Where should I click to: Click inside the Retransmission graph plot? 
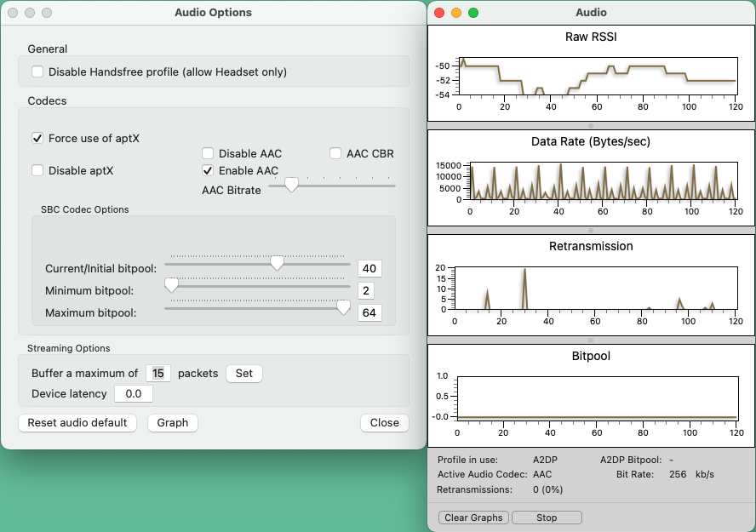pos(596,289)
